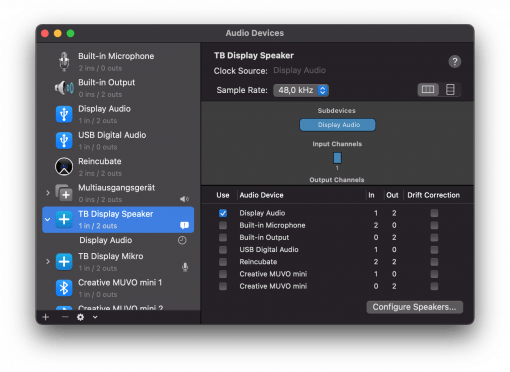Switch to vertical list layout view
This screenshot has width=510, height=372.
[450, 90]
